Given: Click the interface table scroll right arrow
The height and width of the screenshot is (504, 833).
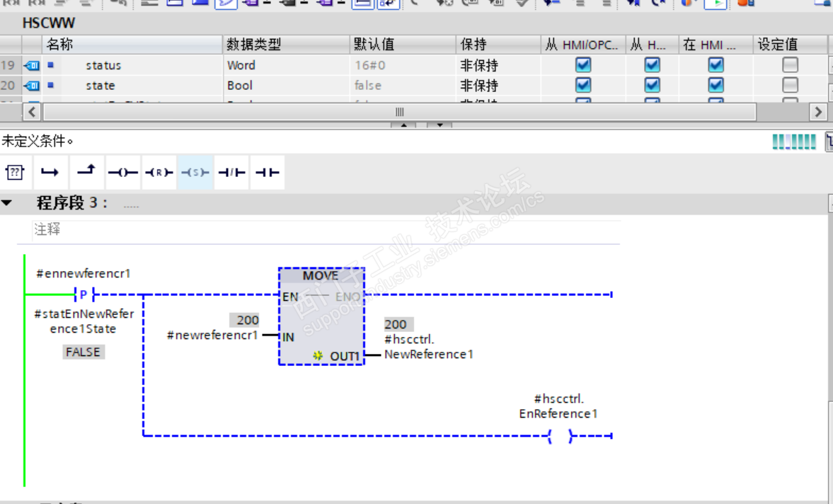Looking at the screenshot, I should pos(818,112).
